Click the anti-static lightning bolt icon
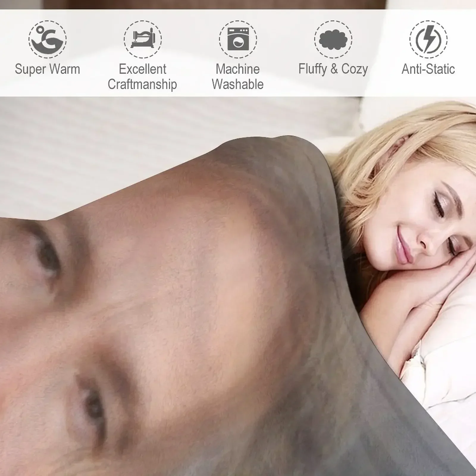The image size is (476, 476). [x=428, y=39]
